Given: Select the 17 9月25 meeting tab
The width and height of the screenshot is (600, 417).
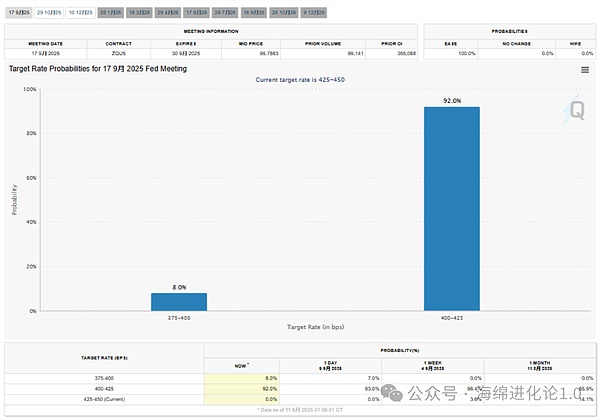Looking at the screenshot, I should pyautogui.click(x=19, y=13).
